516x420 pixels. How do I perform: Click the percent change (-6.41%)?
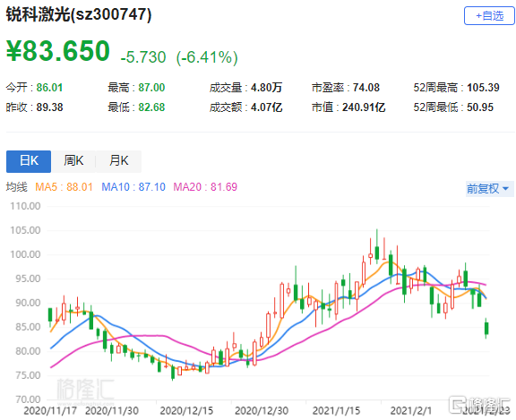tap(207, 57)
